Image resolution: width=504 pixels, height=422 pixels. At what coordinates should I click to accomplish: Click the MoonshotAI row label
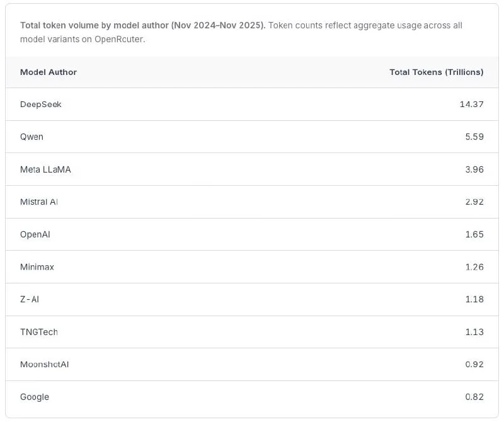44,365
